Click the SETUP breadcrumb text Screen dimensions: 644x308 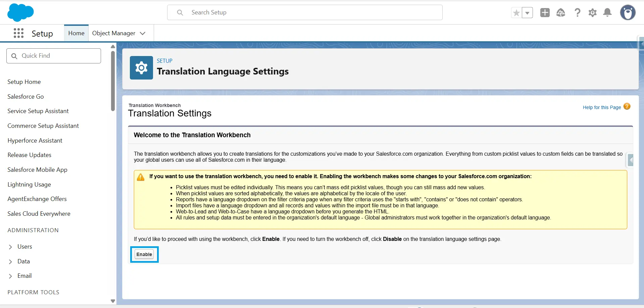164,61
